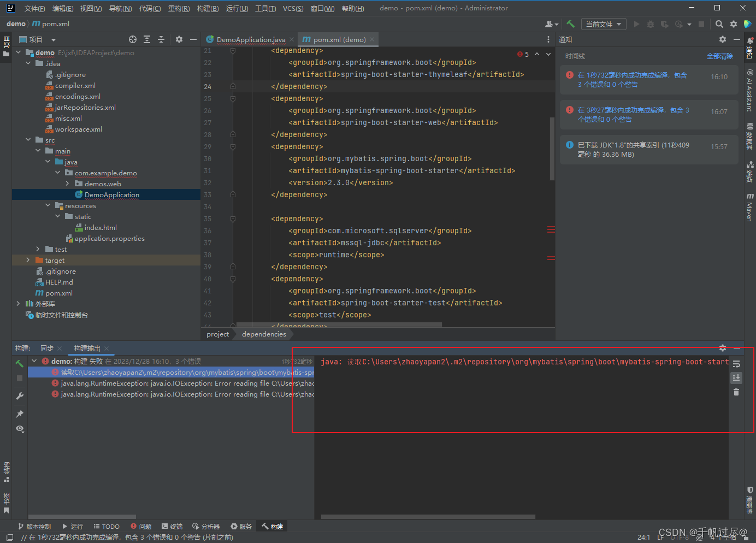Toggle the eye view icon in build panel
The height and width of the screenshot is (543, 756).
coord(20,429)
